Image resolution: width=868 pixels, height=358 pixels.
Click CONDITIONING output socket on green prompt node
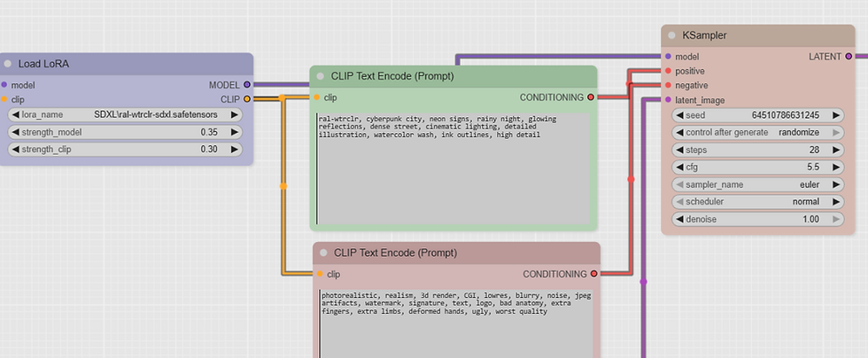[x=591, y=97]
